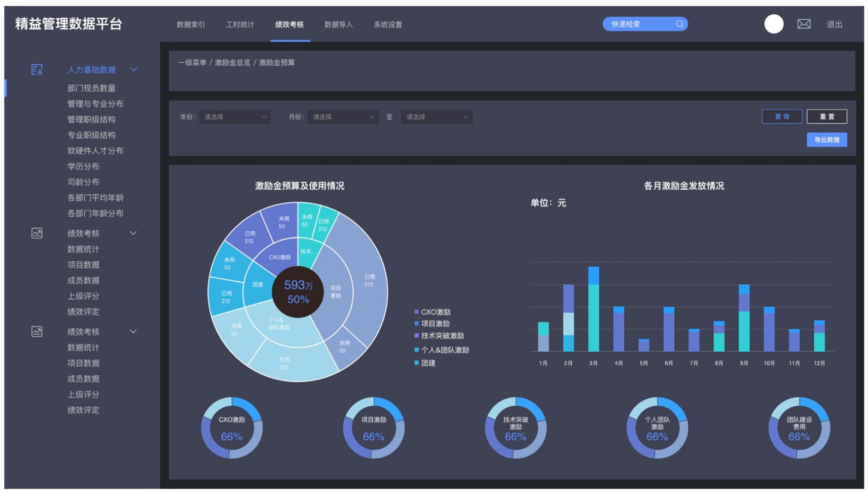Click the 人力基础数据 sidebar icon

click(x=37, y=70)
